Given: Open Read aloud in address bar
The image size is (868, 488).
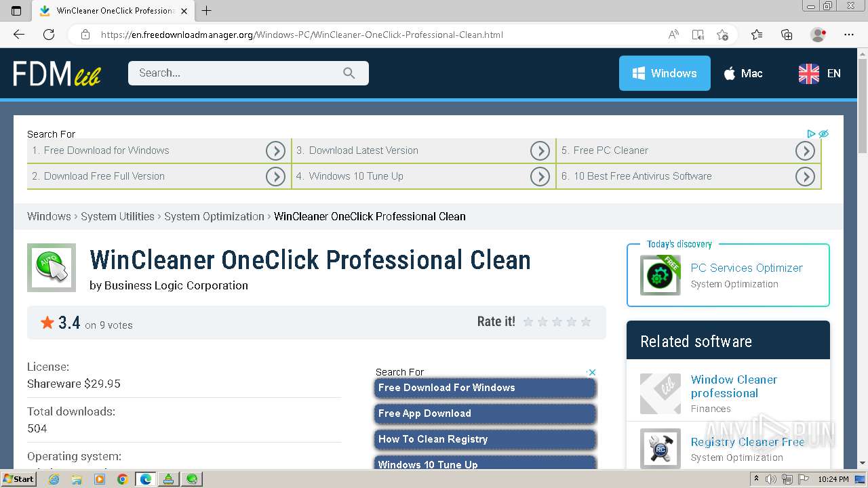Looking at the screenshot, I should (673, 35).
